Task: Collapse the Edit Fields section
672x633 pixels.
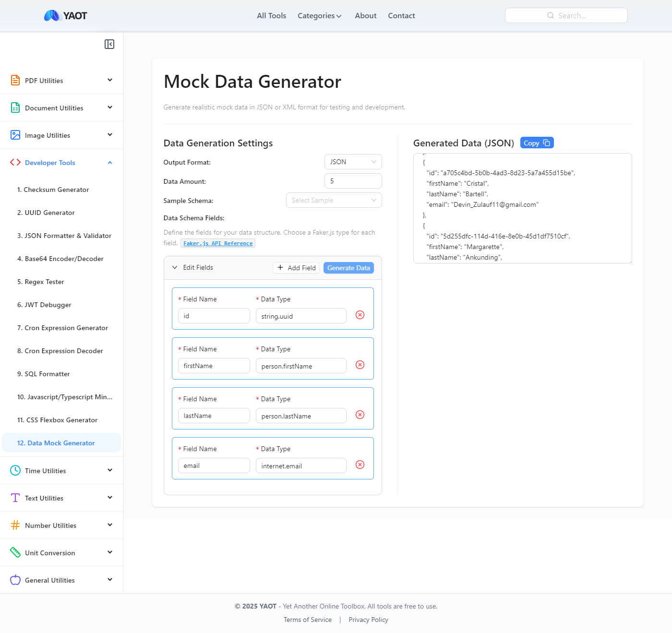Action: [x=175, y=267]
